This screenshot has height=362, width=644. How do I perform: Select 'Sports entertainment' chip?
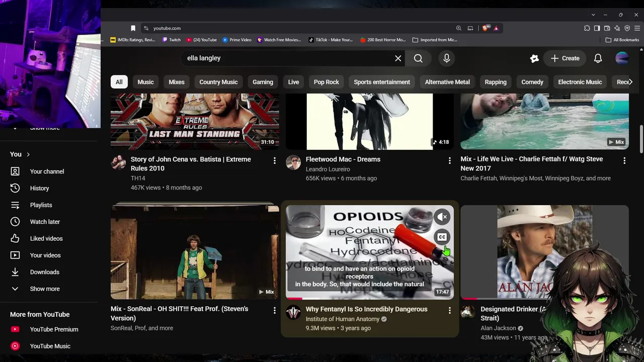[x=382, y=82]
